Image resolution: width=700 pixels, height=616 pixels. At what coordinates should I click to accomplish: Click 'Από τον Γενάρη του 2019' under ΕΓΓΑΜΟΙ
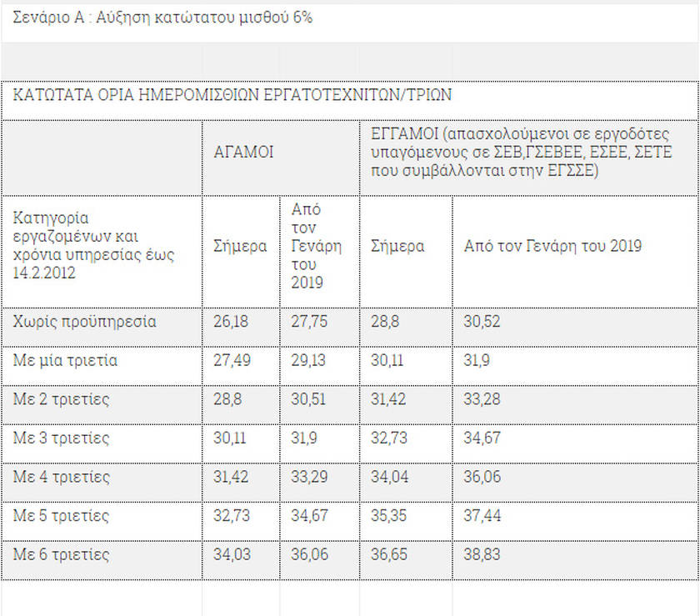click(552, 246)
